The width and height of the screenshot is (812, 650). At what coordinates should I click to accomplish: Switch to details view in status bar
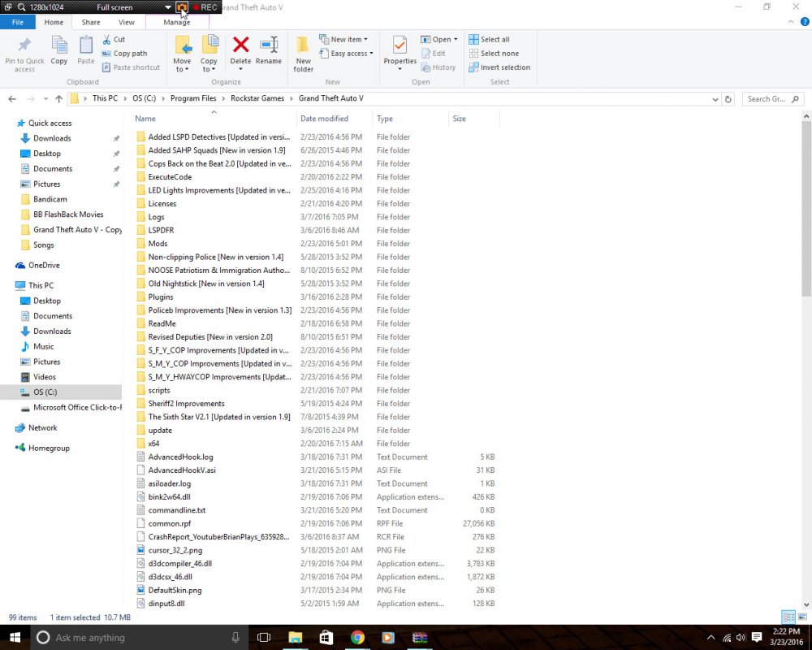(788, 617)
